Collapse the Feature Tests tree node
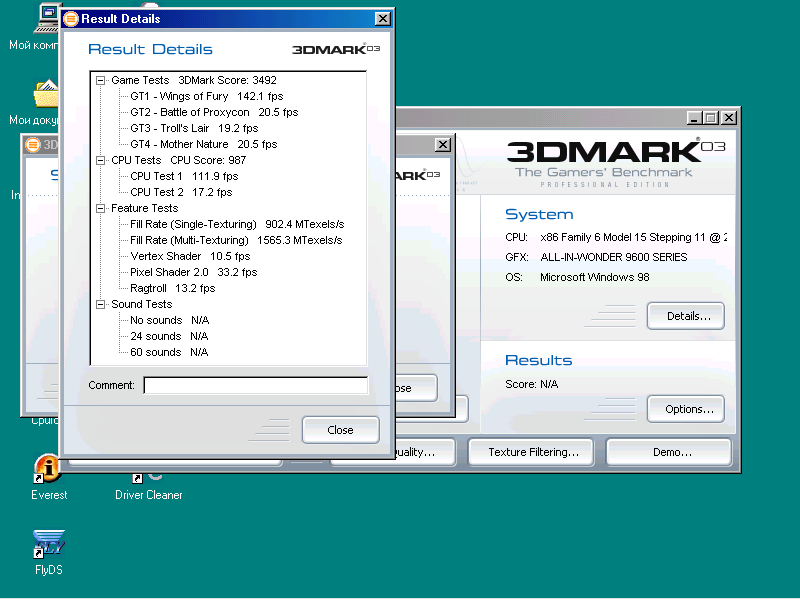Screen dimensions: 800x600 point(101,208)
